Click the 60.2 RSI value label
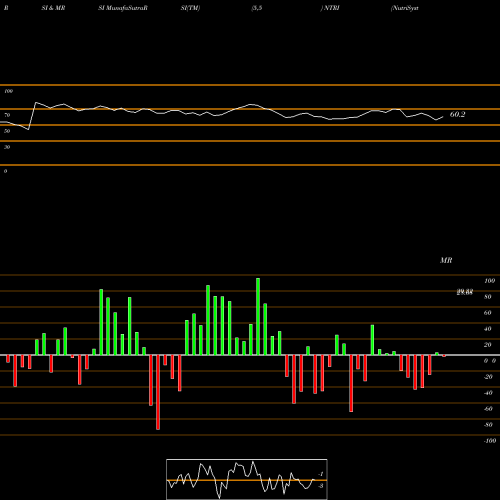The width and height of the screenshot is (500, 500). [x=457, y=114]
